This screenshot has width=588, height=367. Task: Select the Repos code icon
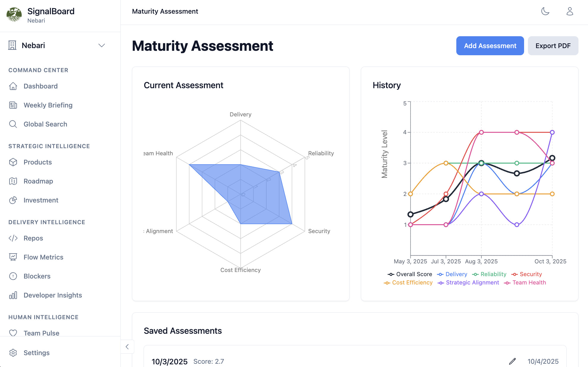tap(13, 238)
